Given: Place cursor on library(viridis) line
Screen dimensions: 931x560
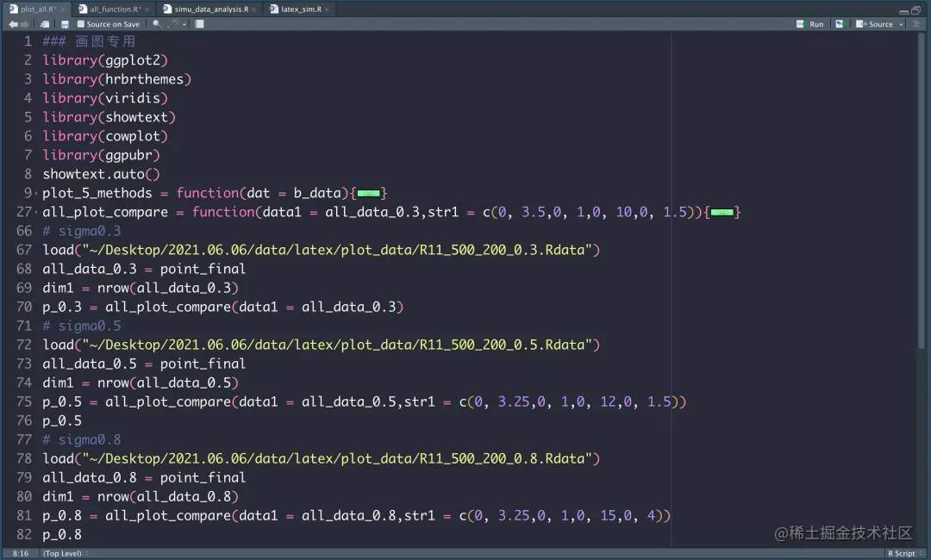Looking at the screenshot, I should (x=105, y=98).
